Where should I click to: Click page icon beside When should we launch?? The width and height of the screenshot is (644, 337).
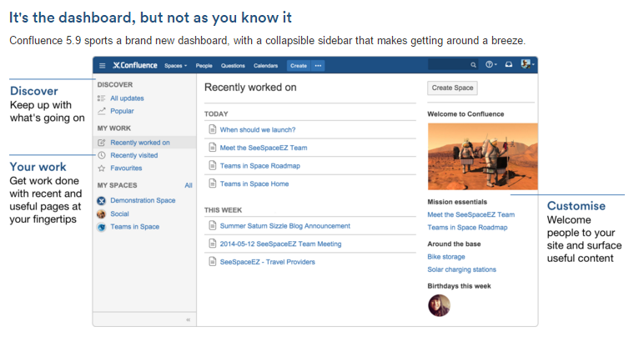[213, 129]
